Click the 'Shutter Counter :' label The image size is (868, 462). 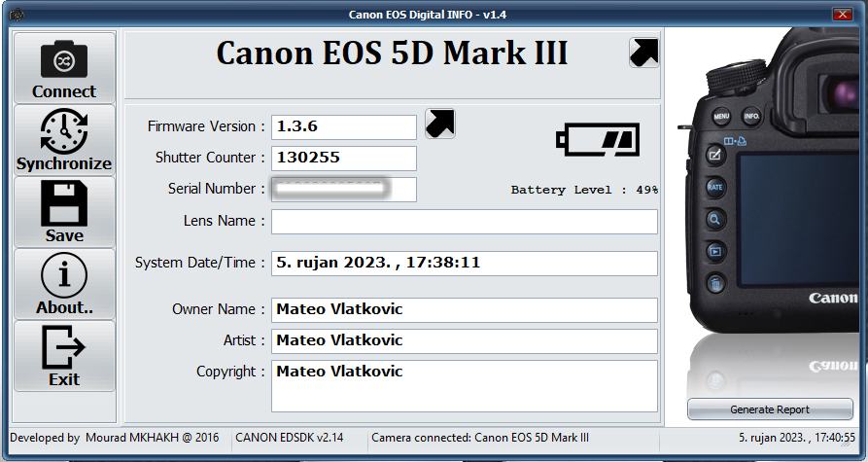(210, 158)
